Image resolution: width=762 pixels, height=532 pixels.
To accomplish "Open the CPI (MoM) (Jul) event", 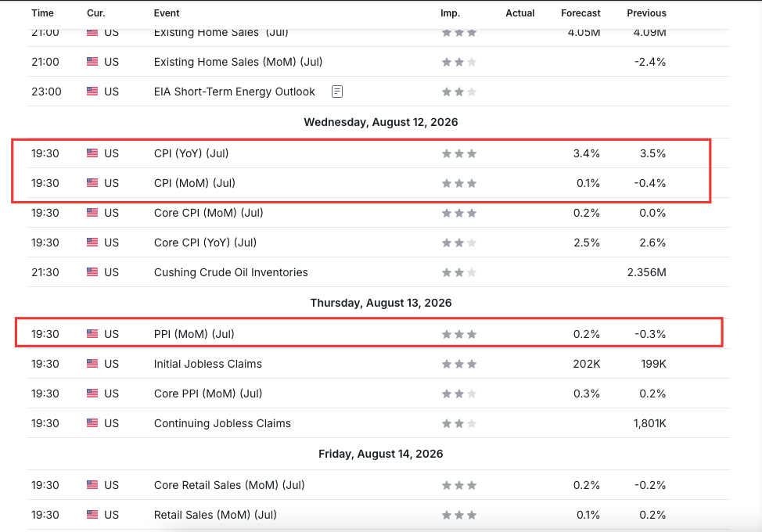I will point(194,183).
